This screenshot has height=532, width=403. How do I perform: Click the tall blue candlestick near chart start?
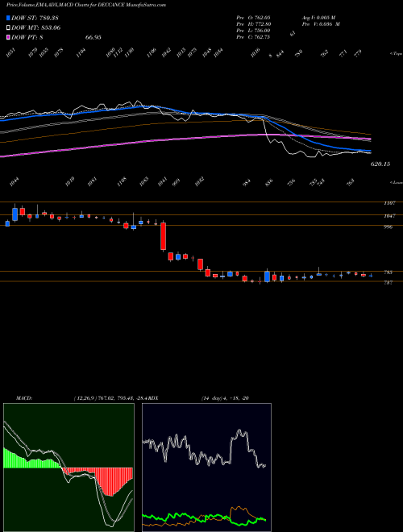pos(15,214)
